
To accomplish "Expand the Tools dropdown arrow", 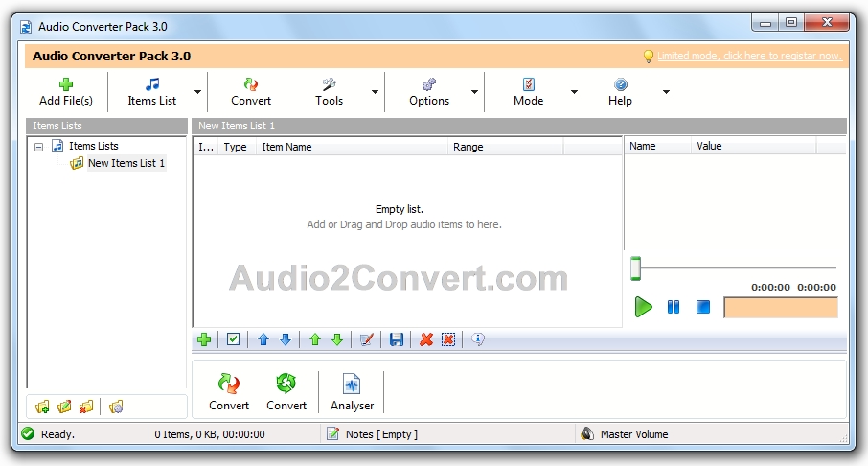I will (375, 92).
